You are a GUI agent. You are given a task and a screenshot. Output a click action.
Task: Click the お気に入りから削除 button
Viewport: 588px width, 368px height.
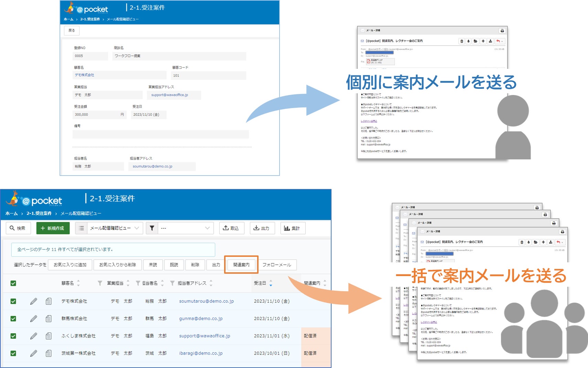pos(117,265)
